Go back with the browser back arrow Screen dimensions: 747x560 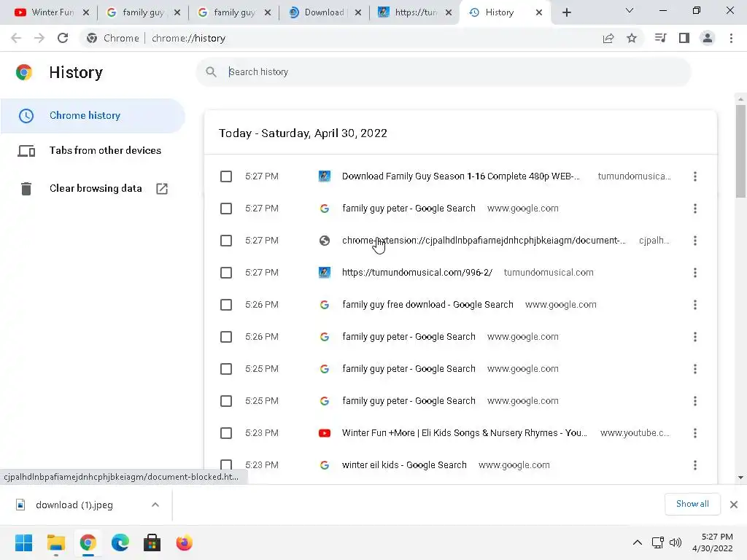pos(16,38)
